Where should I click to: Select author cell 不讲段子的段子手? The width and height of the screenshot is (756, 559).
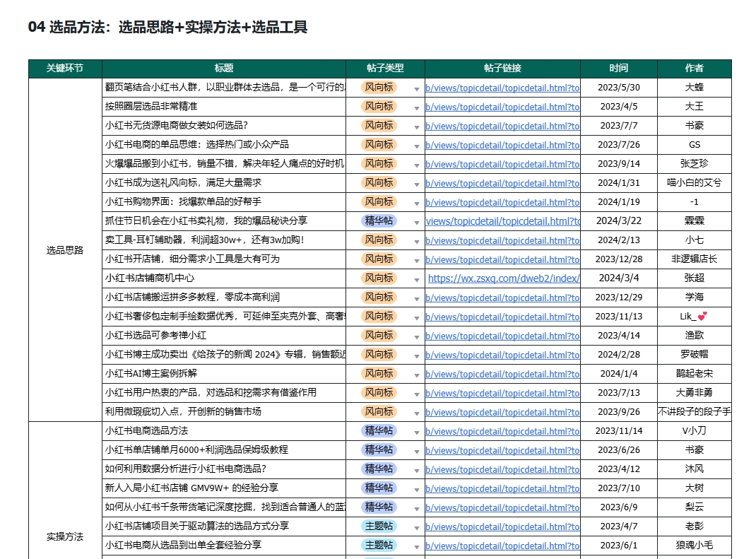click(x=695, y=412)
